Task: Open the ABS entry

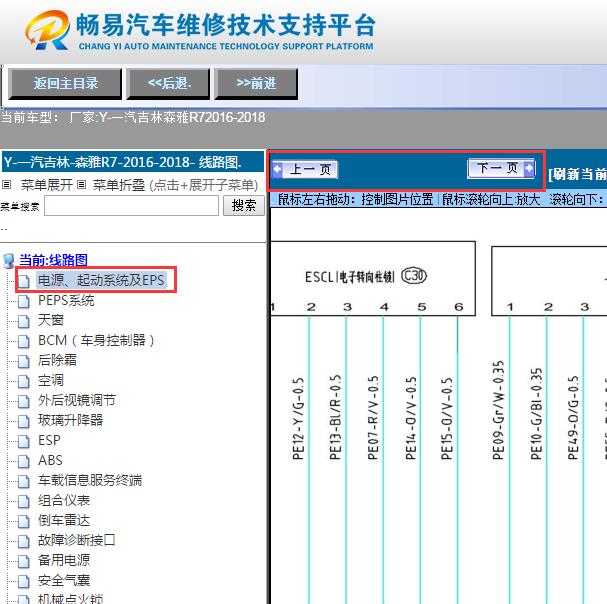Action: (x=50, y=460)
